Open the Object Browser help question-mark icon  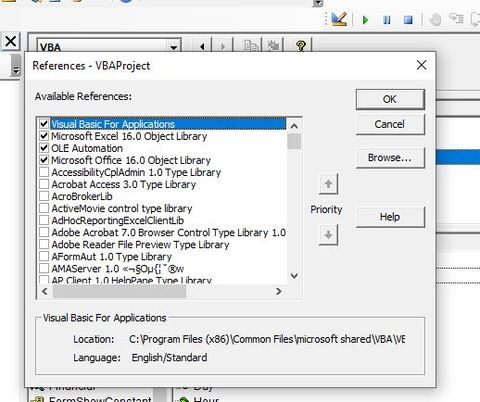click(x=301, y=46)
